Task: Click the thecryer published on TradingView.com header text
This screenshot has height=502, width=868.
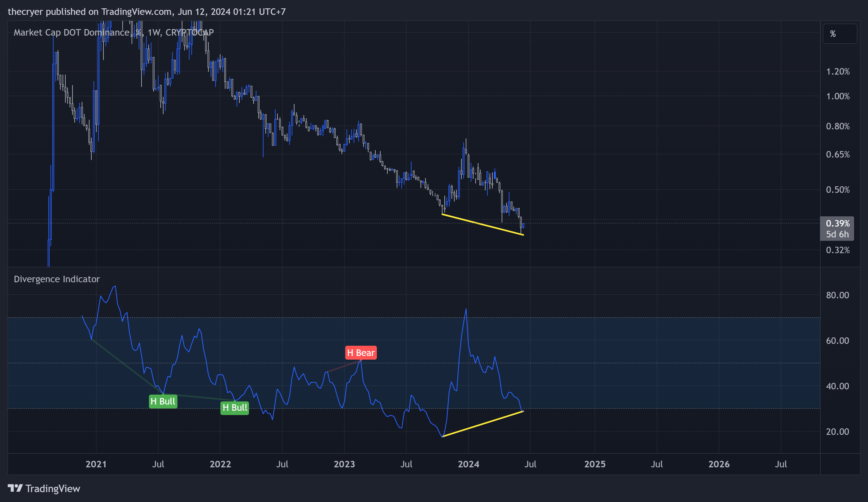Action: [147, 12]
